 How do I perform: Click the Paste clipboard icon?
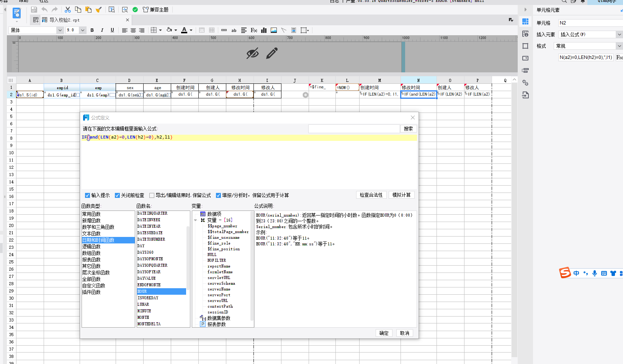88,10
